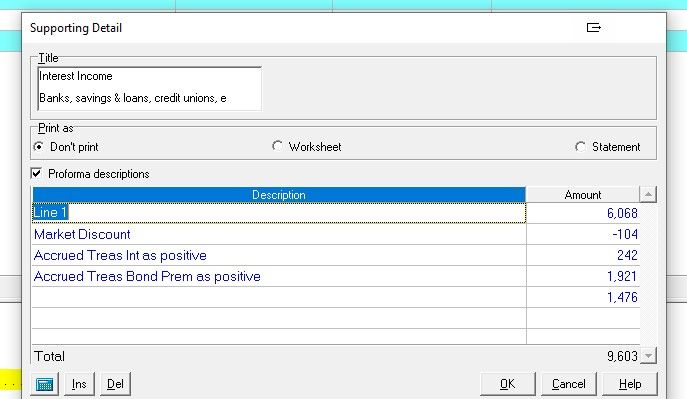
Task: Select 'Accrued Treas Bond Prem as positive' row
Action: 279,276
